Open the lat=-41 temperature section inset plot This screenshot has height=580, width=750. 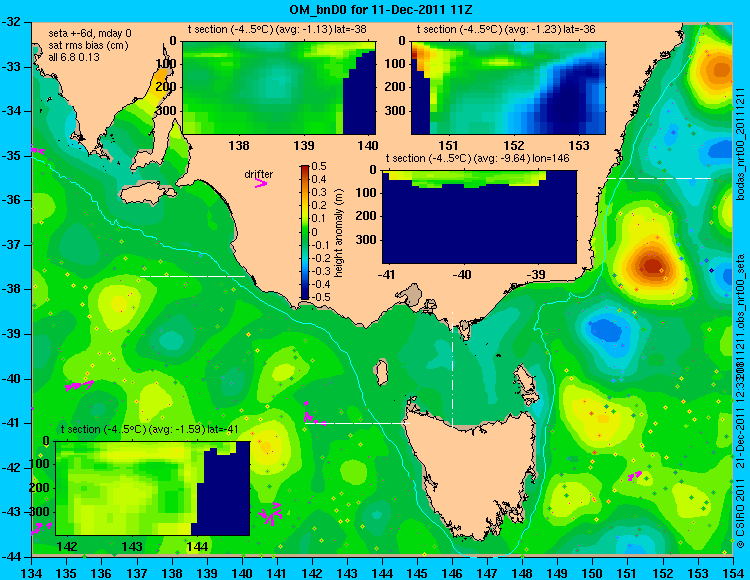153,488
